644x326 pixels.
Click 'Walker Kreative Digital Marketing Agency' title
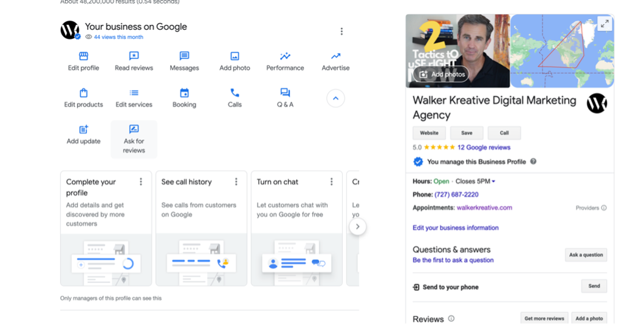495,107
